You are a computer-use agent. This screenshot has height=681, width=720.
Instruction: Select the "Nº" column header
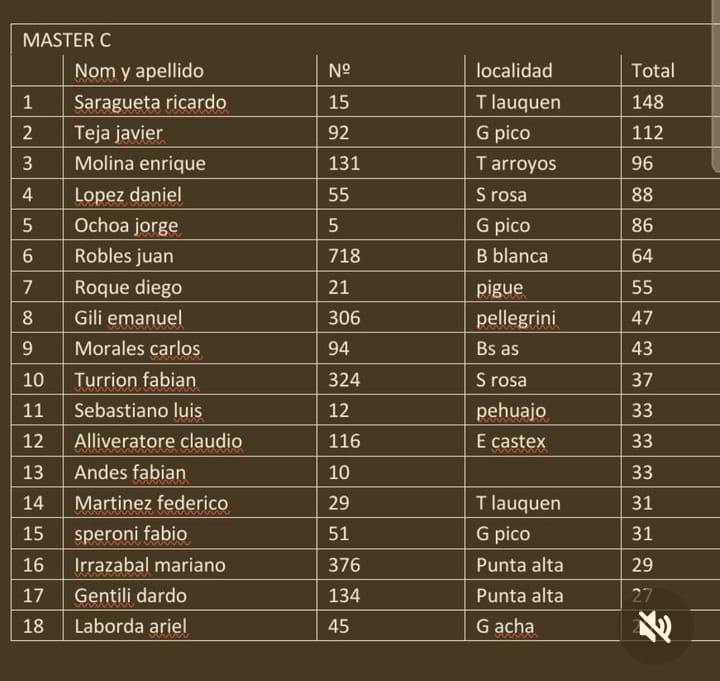tap(339, 71)
